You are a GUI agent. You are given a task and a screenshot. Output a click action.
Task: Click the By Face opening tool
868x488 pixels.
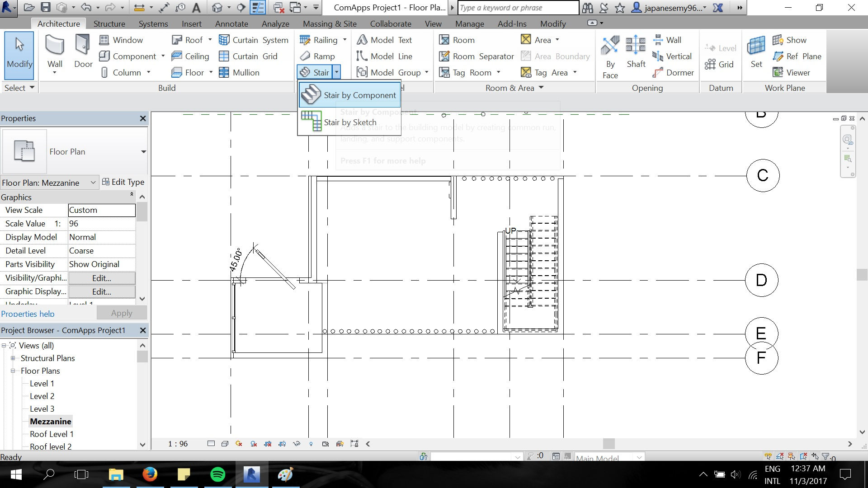610,56
